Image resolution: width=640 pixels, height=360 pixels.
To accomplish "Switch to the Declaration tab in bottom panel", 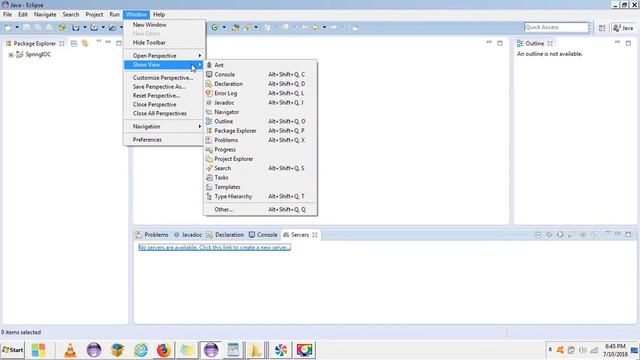I will coord(225,235).
